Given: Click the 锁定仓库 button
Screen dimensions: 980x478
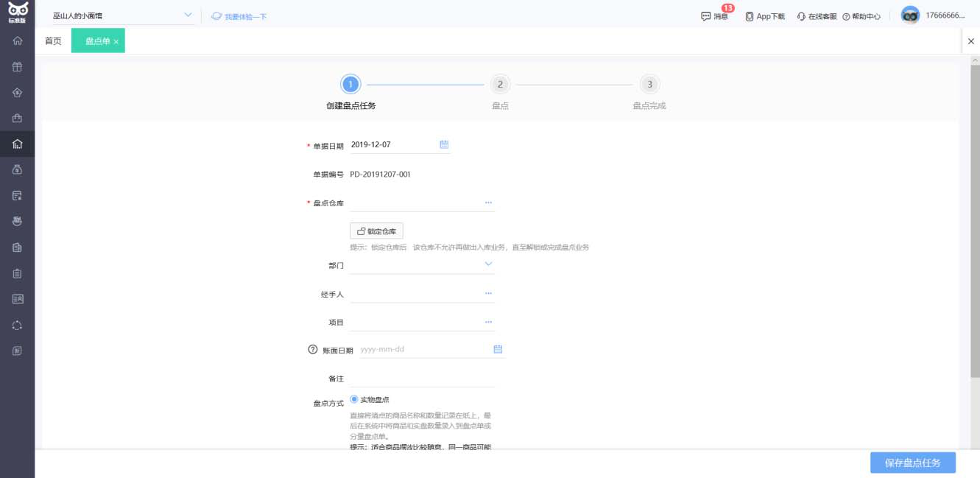Looking at the screenshot, I should (x=376, y=231).
